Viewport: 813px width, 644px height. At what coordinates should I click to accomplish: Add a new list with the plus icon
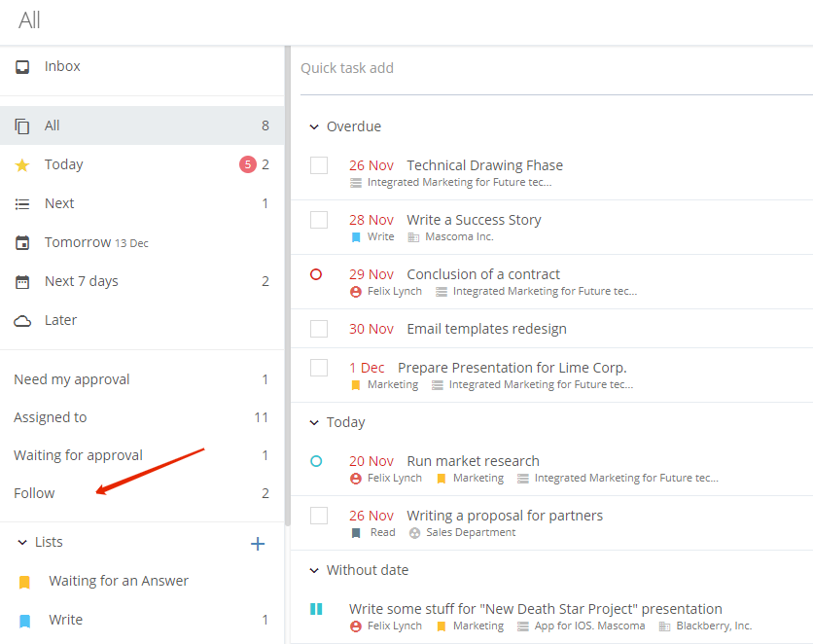click(x=258, y=544)
